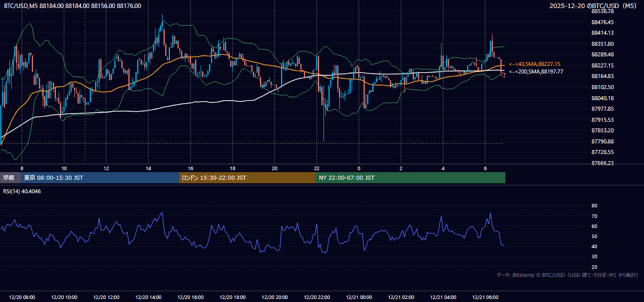Click price axis value 88351.80

pos(602,44)
